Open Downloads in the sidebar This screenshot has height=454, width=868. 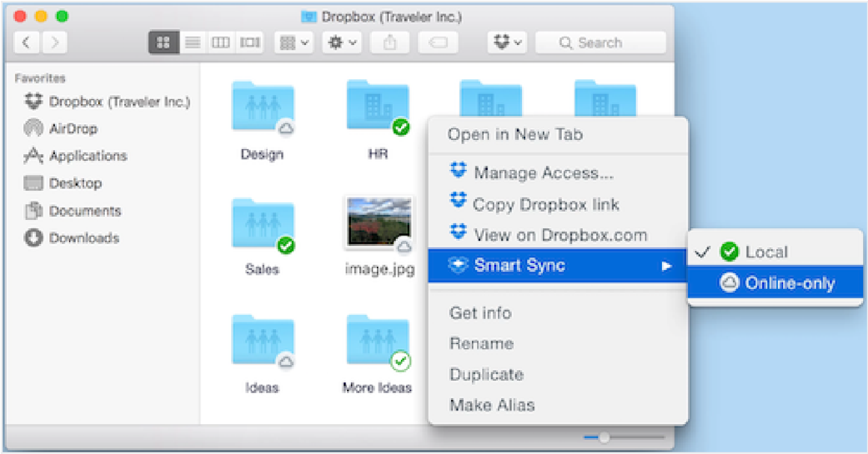(72, 237)
